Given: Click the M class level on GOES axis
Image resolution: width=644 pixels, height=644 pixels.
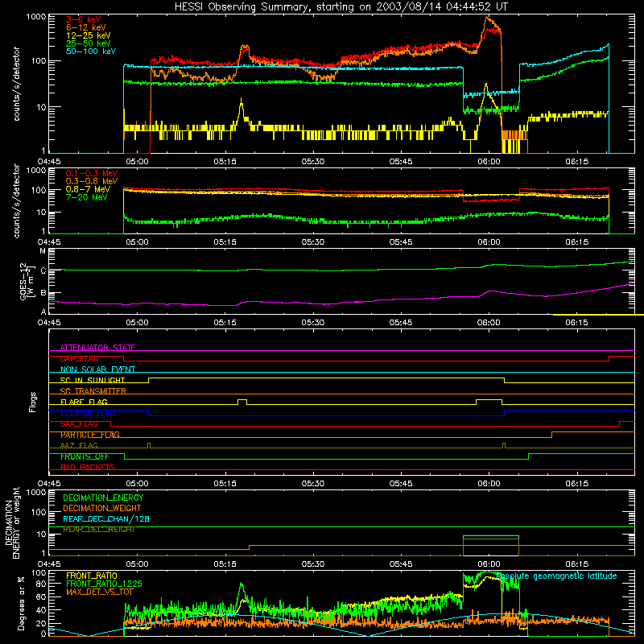Looking at the screenshot, I should point(43,251).
